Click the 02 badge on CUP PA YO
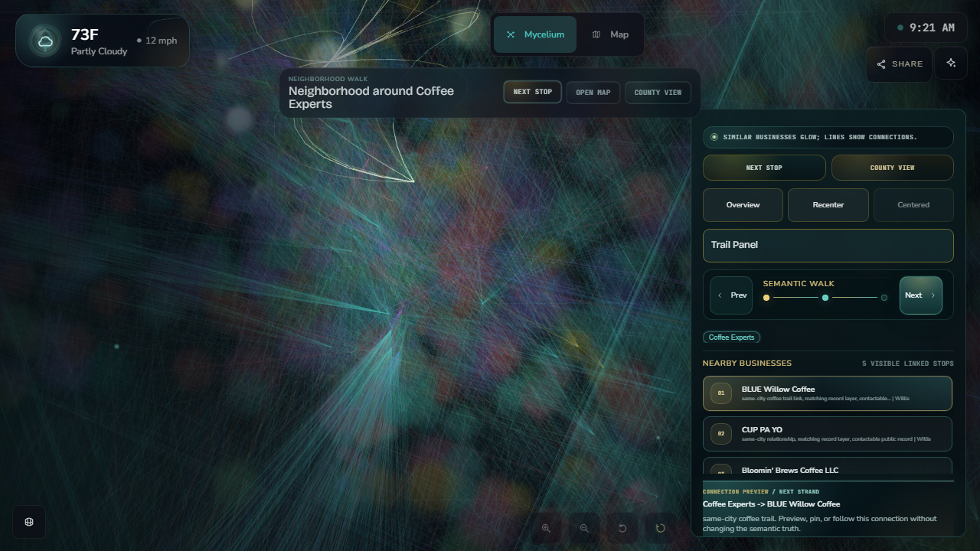The width and height of the screenshot is (980, 551). [721, 434]
